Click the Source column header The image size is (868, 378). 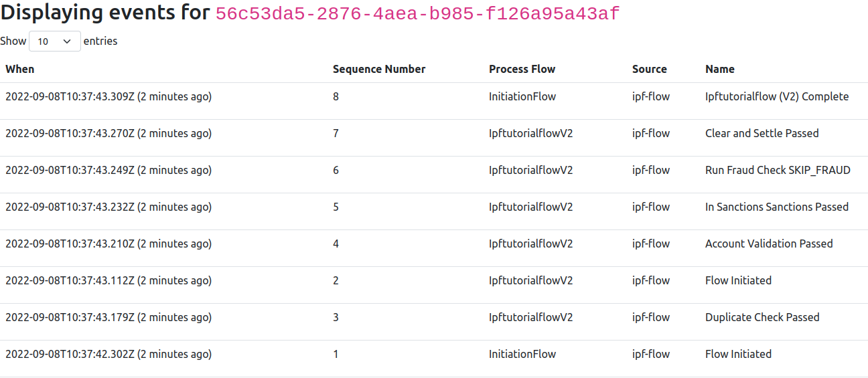[x=649, y=69]
